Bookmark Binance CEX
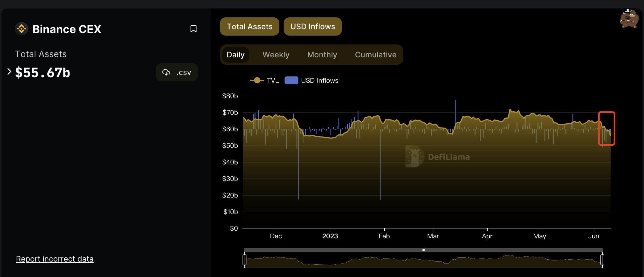 (194, 29)
